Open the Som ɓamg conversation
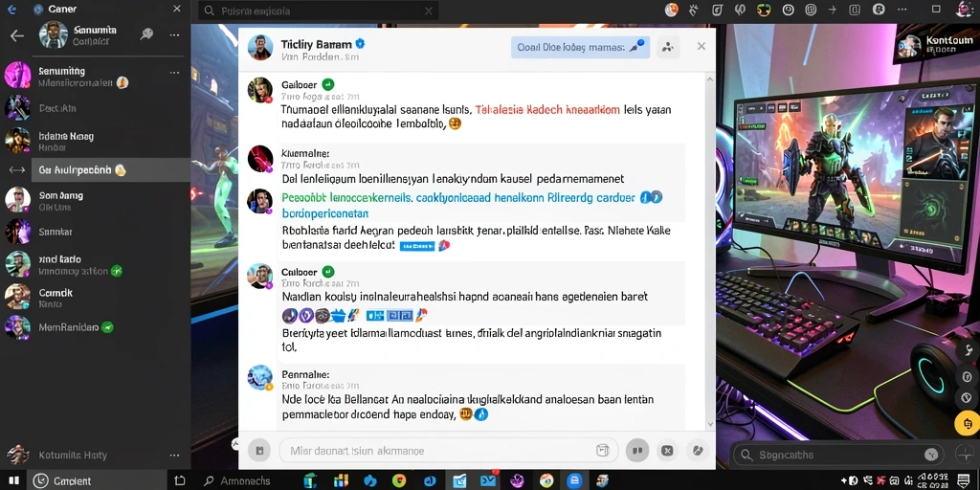Viewport: 980px width, 490px height. pyautogui.click(x=95, y=200)
